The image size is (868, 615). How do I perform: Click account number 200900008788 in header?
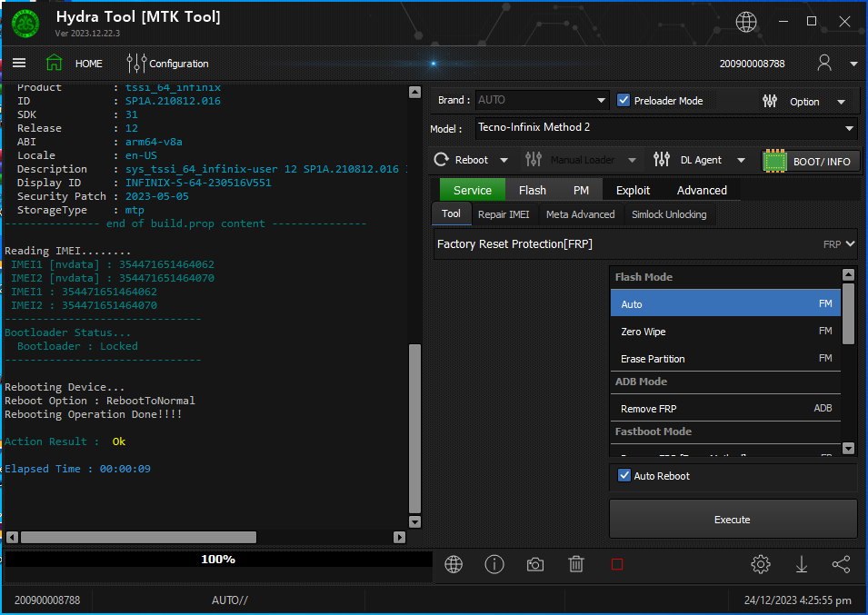(x=752, y=64)
